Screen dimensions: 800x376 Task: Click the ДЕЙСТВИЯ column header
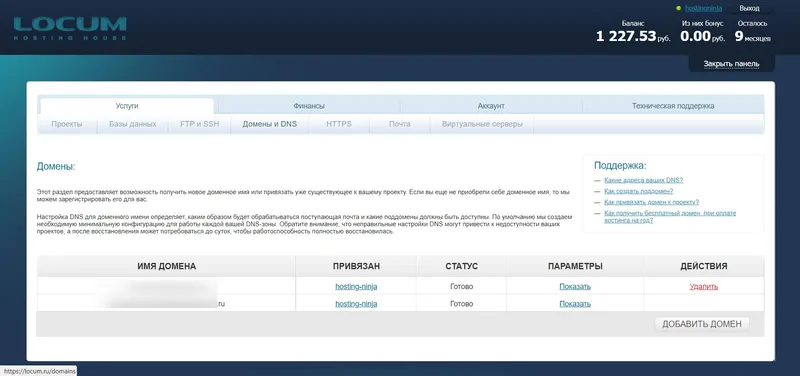[704, 266]
